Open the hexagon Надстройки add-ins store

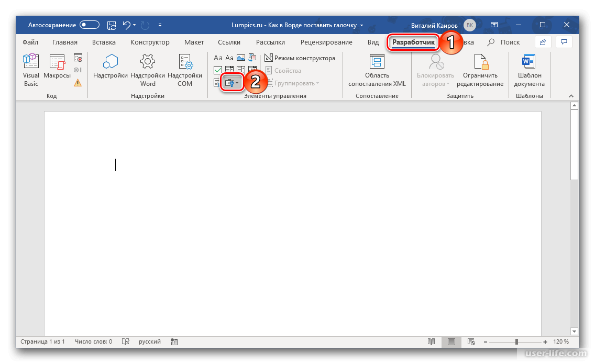[111, 67]
